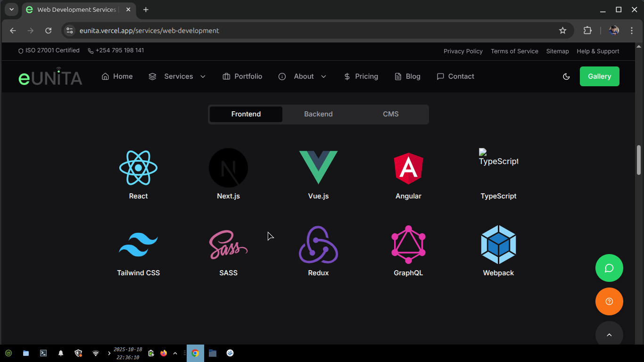Select the Webpack cube icon

pyautogui.click(x=498, y=244)
